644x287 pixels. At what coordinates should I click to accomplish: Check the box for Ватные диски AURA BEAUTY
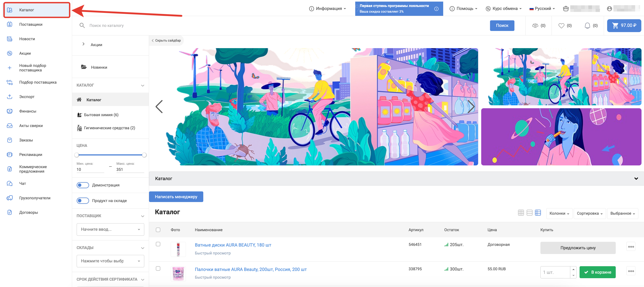(x=158, y=244)
